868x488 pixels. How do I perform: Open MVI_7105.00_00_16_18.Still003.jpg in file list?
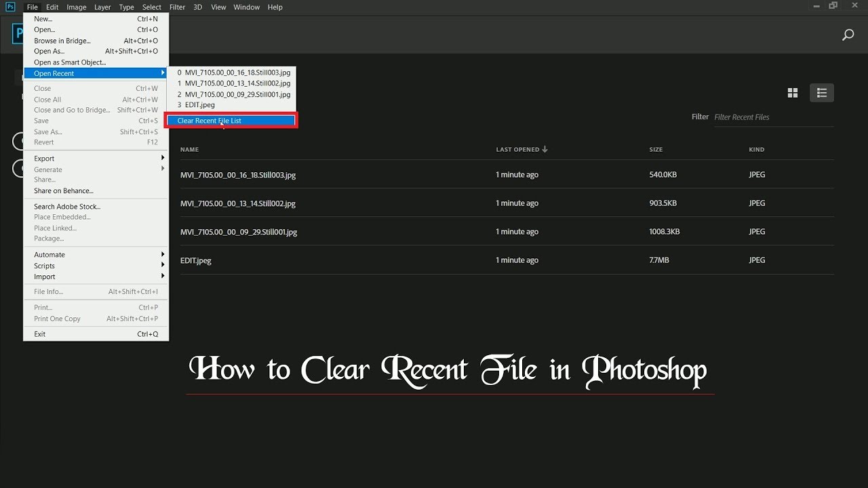(x=238, y=175)
